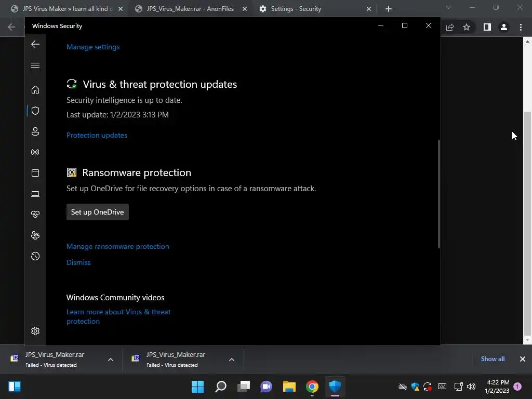
Task: Expand options for first JPS_Virus_Maker.rar download
Action: [x=111, y=360]
